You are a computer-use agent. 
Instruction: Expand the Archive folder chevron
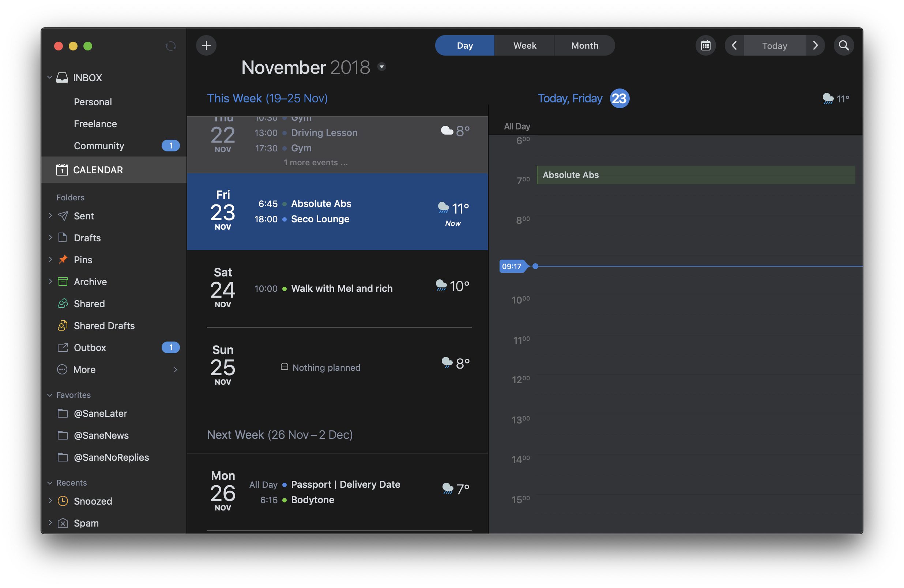pos(50,282)
